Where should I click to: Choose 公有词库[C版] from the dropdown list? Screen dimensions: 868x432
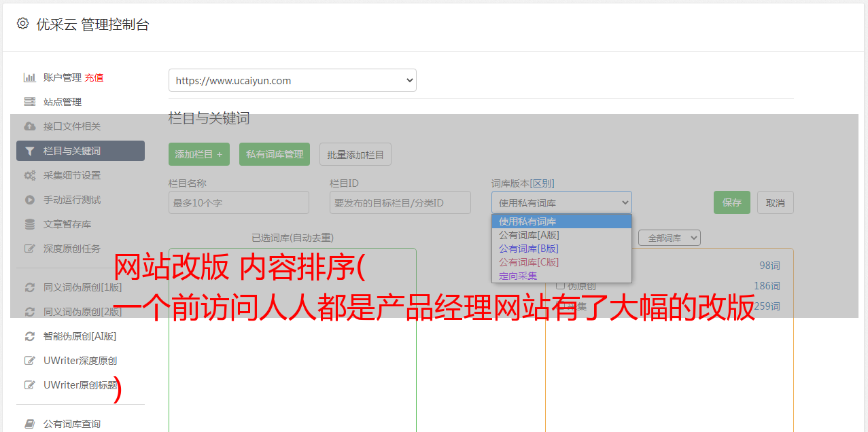(x=561, y=262)
